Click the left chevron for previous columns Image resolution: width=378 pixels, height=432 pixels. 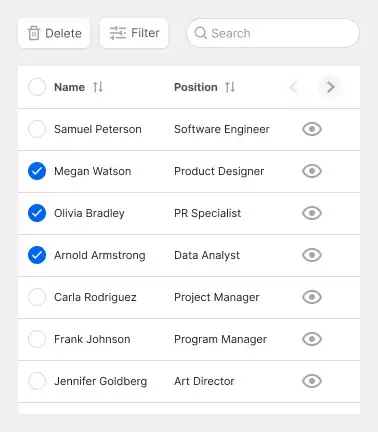click(293, 87)
